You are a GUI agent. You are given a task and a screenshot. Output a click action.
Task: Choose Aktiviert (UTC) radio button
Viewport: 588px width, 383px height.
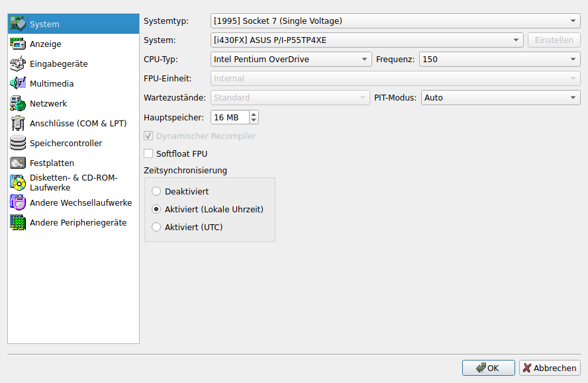point(156,227)
